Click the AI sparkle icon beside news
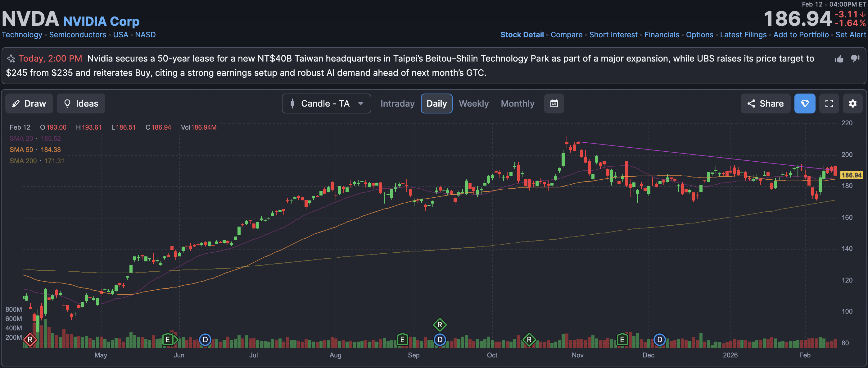The image size is (868, 368). 11,59
